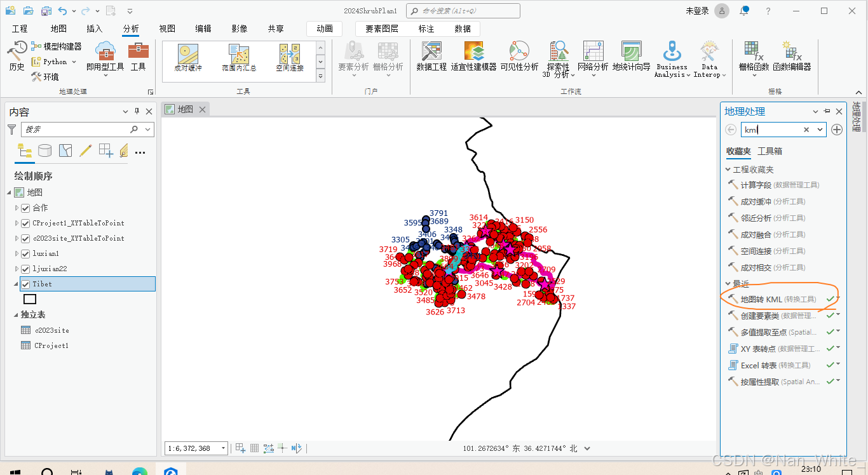The height and width of the screenshot is (475, 868).
Task: Open Data Engineering (数据工程)
Action: 431,56
